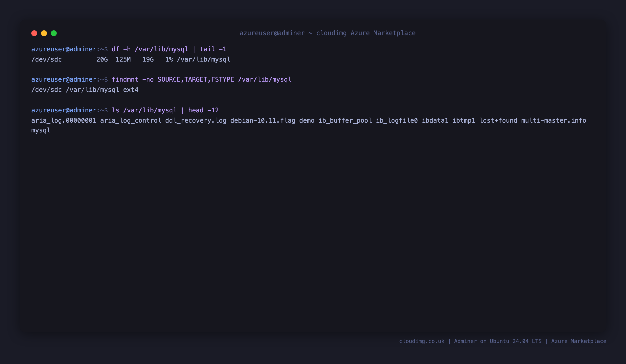This screenshot has width=626, height=364.
Task: Click the yellow minimize window button
Action: 44,33
